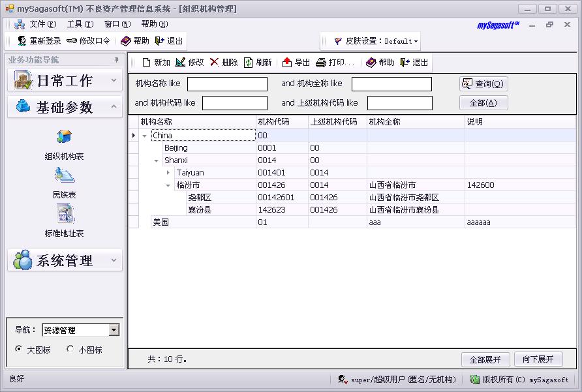
Task: Click Exit (退出) in the inner toolbar
Action: [414, 63]
